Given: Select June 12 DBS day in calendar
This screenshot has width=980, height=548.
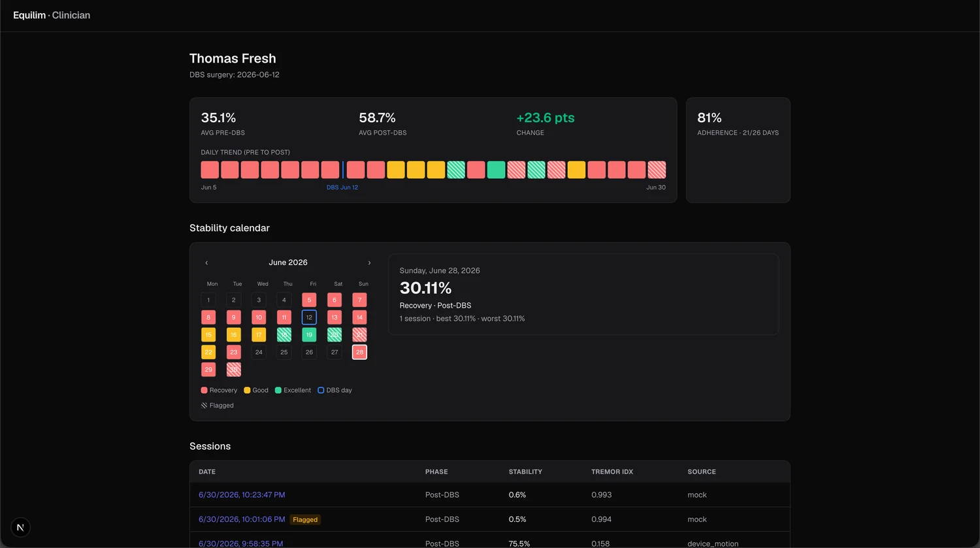Looking at the screenshot, I should [309, 317].
